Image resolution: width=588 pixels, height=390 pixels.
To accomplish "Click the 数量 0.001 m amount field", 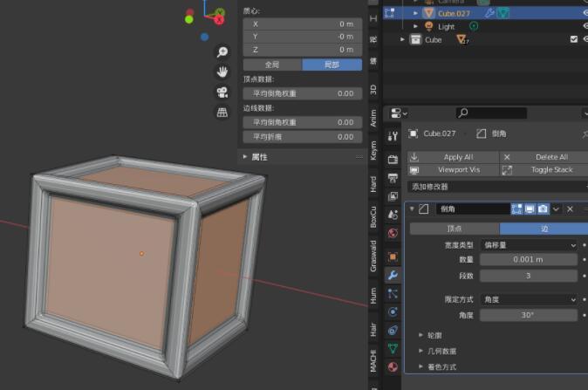I will click(x=529, y=259).
